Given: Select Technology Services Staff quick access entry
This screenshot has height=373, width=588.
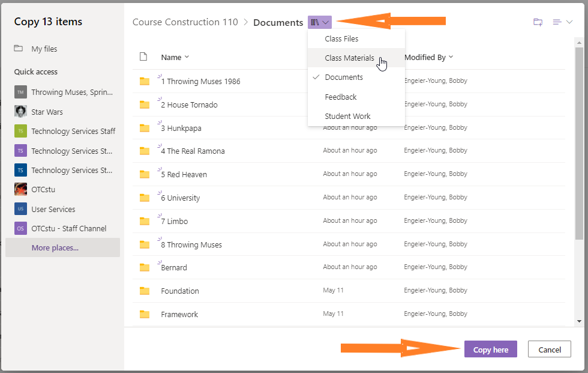Looking at the screenshot, I should click(x=73, y=131).
